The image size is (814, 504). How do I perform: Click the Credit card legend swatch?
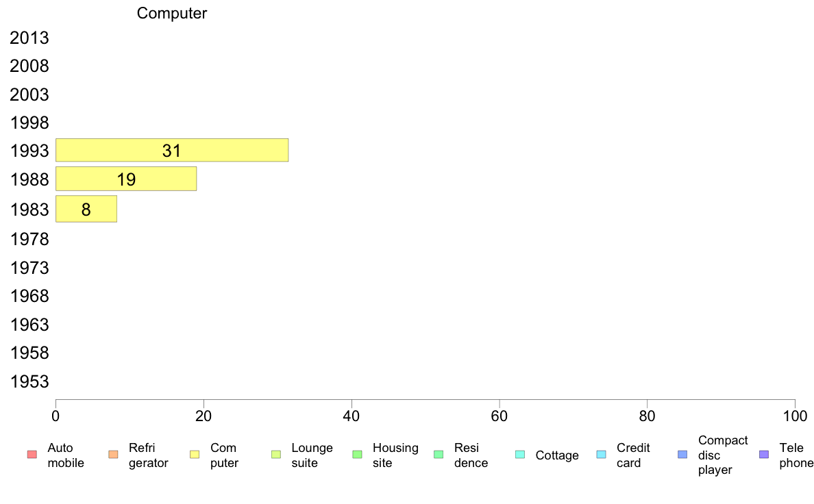601,455
